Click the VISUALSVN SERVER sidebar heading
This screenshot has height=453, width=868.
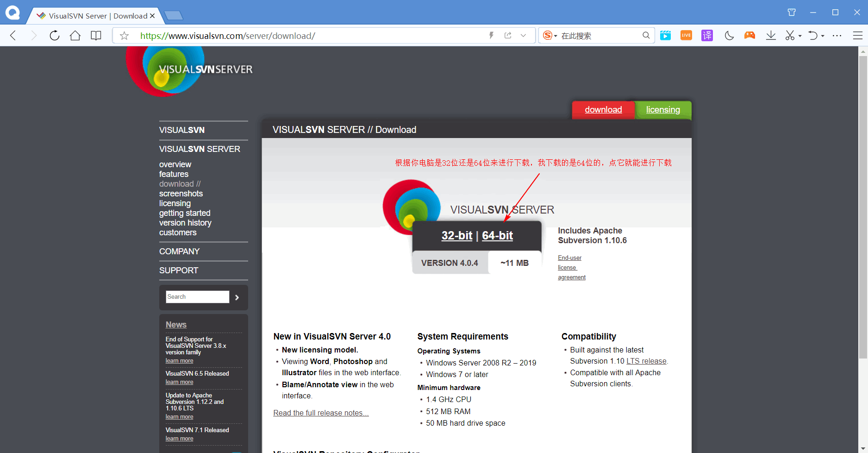click(x=200, y=149)
